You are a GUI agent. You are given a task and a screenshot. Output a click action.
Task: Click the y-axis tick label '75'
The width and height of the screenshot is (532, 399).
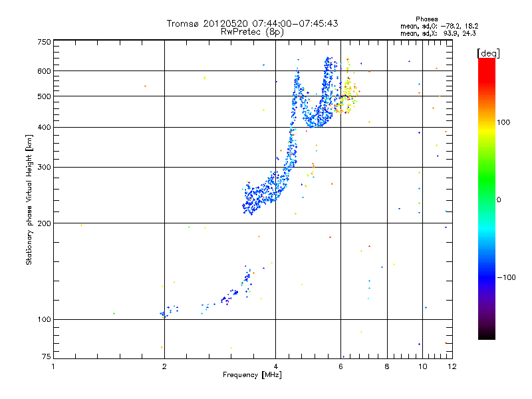[47, 356]
